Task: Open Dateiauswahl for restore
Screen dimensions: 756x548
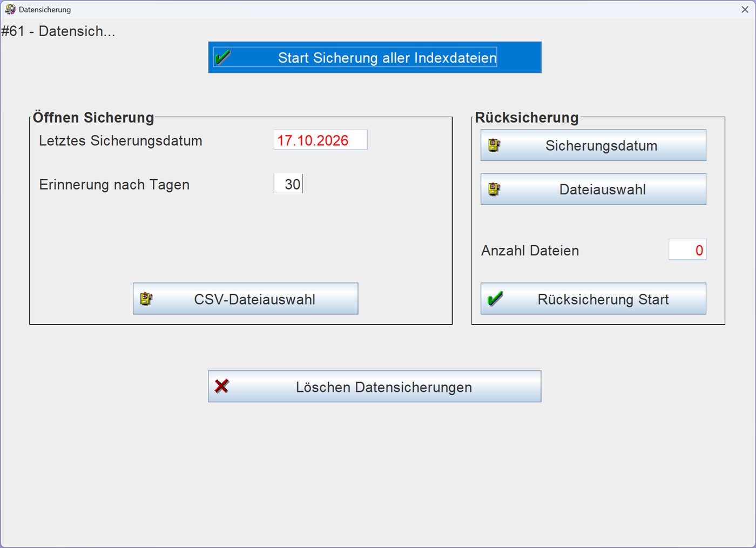Action: pyautogui.click(x=593, y=189)
